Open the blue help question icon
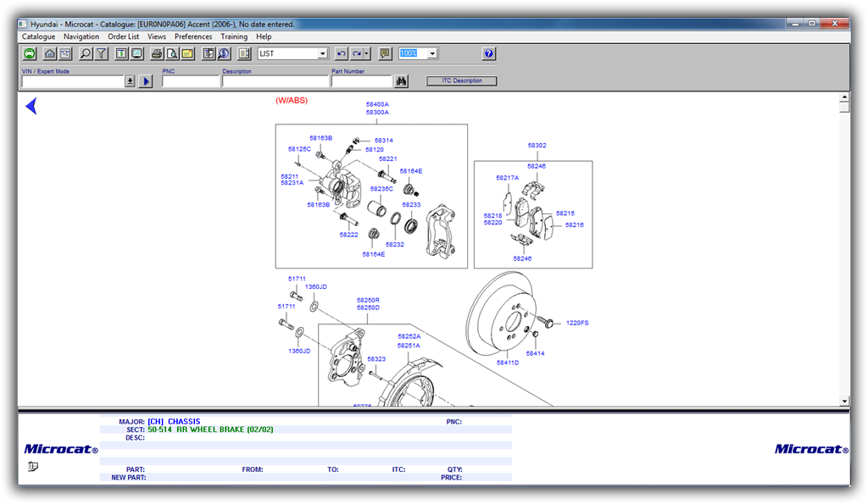 click(x=488, y=53)
